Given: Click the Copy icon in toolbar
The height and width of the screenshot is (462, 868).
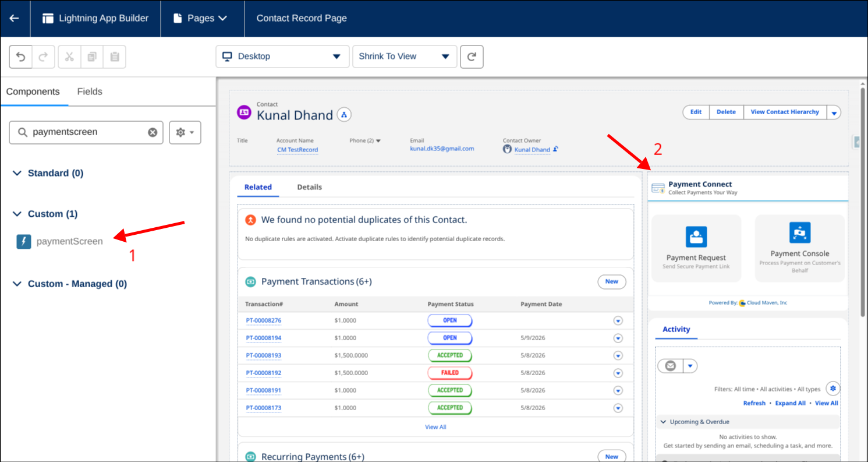Looking at the screenshot, I should 92,57.
